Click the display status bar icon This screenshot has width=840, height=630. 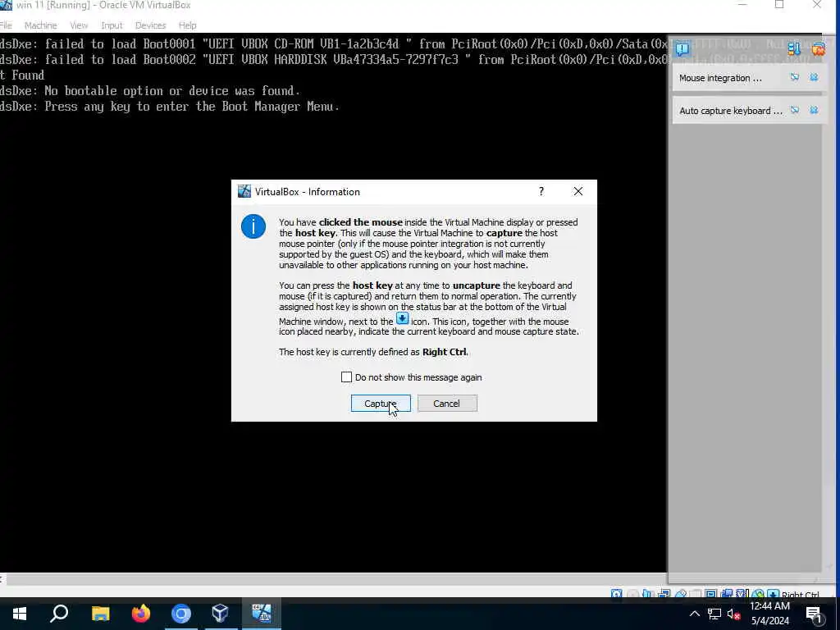pos(710,594)
